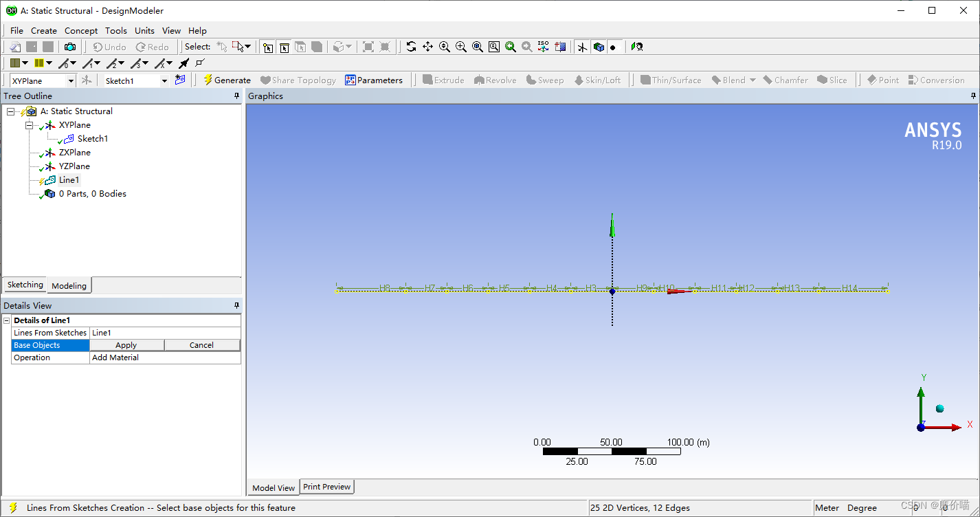Click the Rotate view tool
This screenshot has width=980, height=517.
pos(411,47)
